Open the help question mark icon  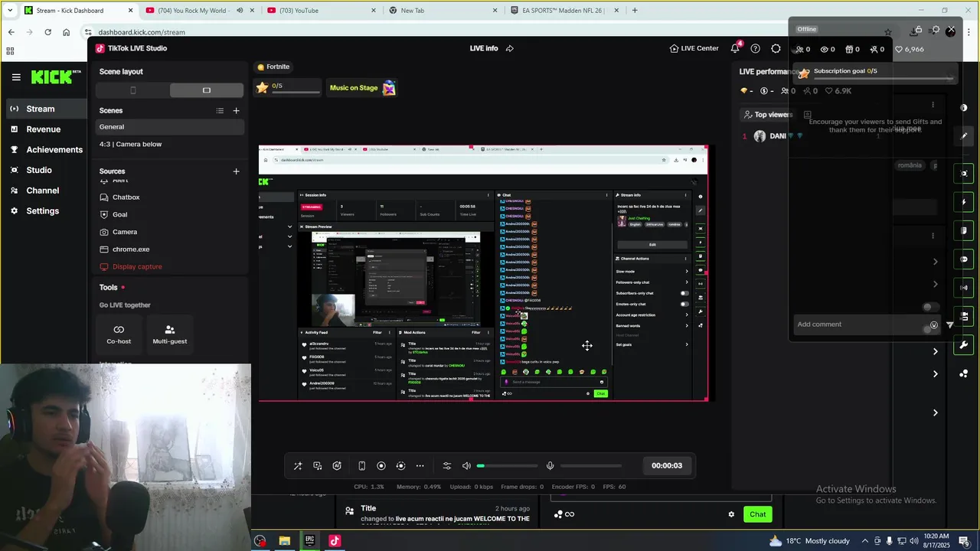(755, 48)
